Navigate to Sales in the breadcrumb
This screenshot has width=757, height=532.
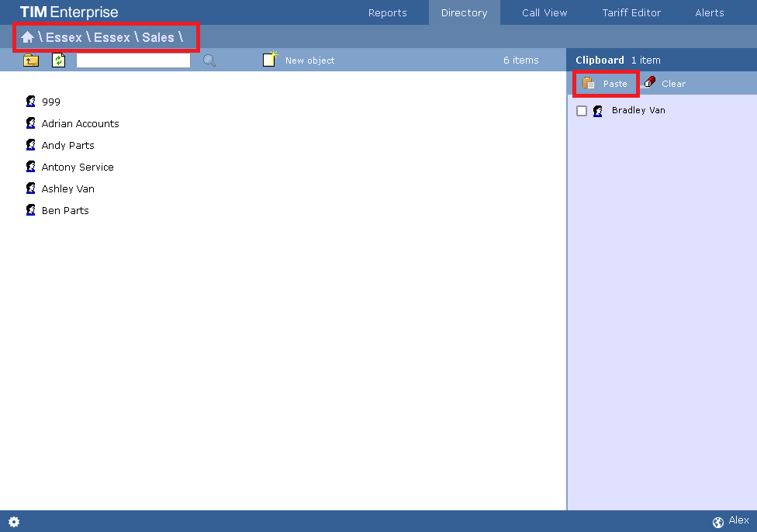[x=157, y=37]
